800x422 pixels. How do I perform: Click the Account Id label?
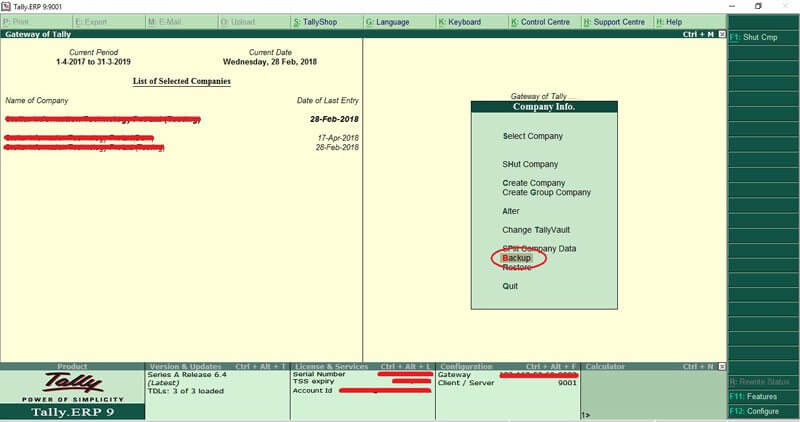click(312, 390)
